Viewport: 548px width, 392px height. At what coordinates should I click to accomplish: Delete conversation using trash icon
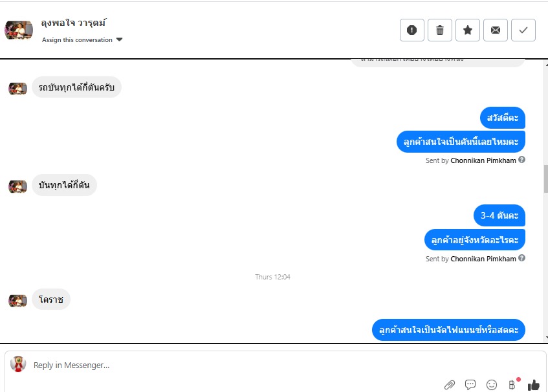[x=440, y=30]
